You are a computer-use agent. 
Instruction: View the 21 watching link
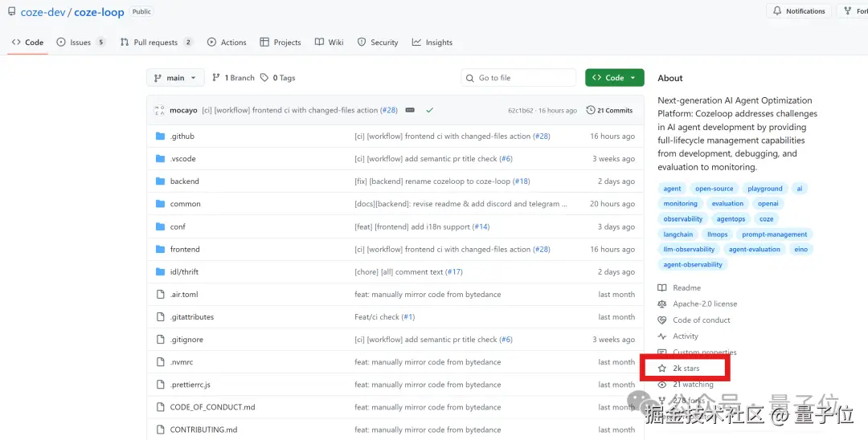(686, 384)
